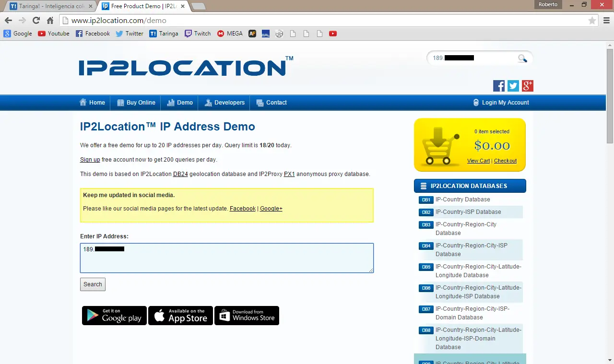Click the Search button below the IP field
Screen dimensions: 614x364
click(x=93, y=284)
